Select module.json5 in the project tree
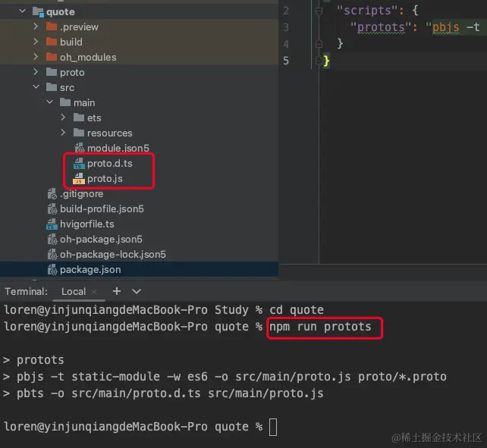 tap(118, 148)
